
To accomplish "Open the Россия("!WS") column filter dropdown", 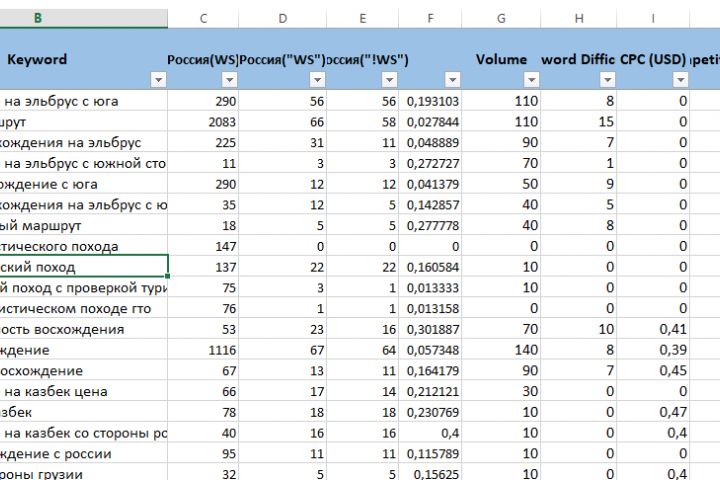I will pyautogui.click(x=389, y=80).
